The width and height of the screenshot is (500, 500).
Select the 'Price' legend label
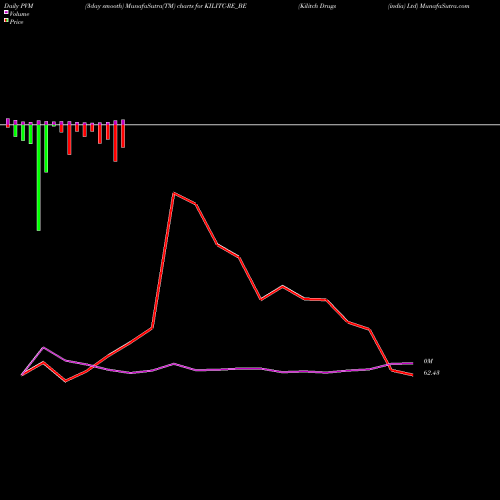pos(16,22)
